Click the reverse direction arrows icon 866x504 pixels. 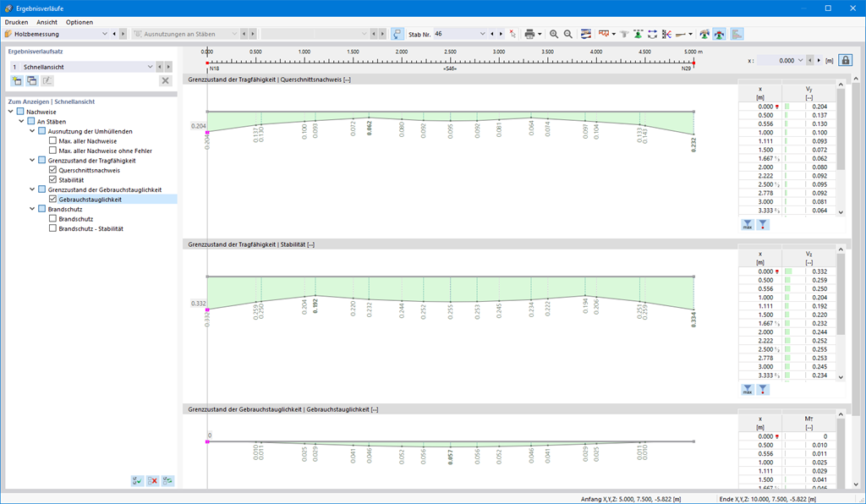pos(652,34)
